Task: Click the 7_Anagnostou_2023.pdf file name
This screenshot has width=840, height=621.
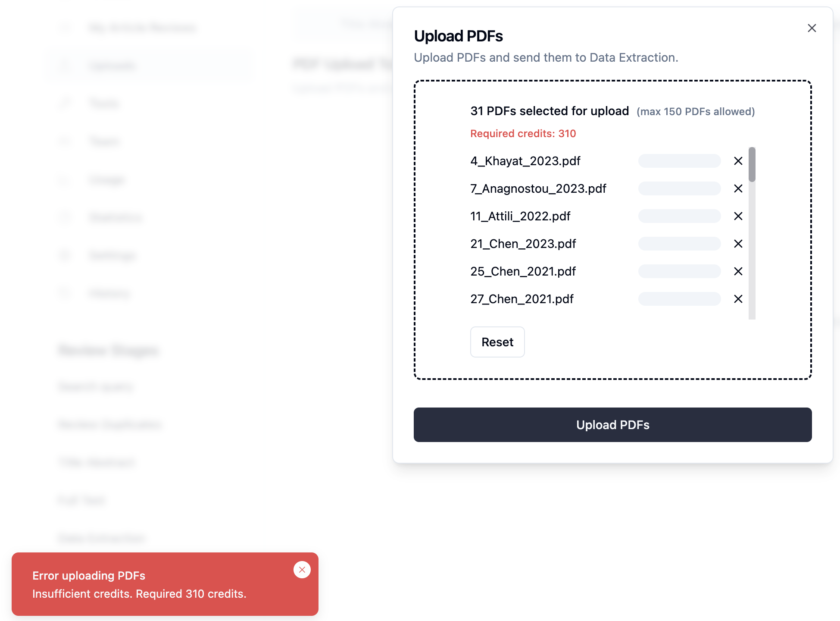Action: [538, 188]
